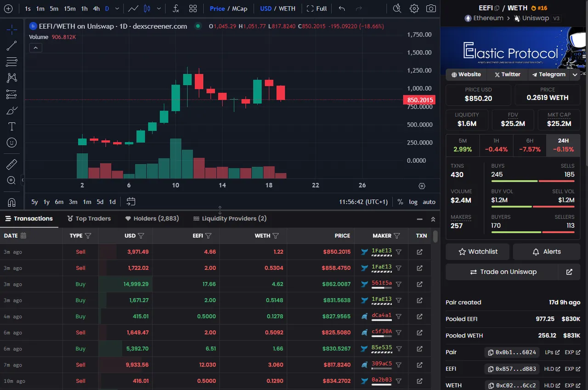Click Trade on Uniswap
This screenshot has height=390, width=588.
(x=503, y=272)
